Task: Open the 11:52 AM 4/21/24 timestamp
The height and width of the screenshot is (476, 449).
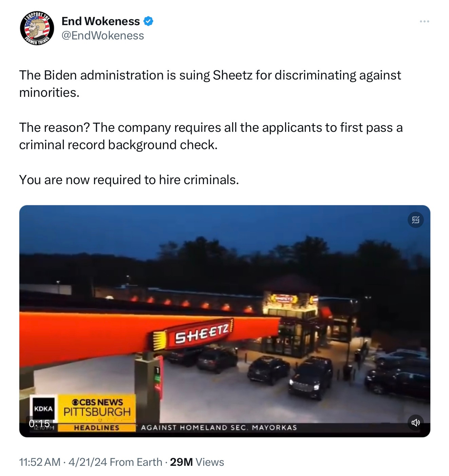Action: (63, 462)
